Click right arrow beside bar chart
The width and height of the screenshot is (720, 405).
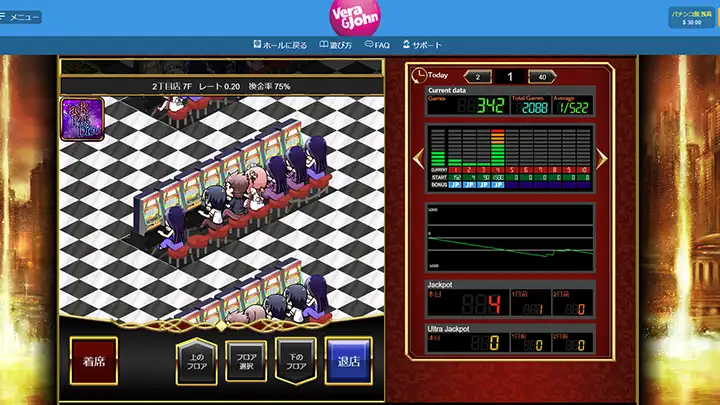click(x=602, y=159)
